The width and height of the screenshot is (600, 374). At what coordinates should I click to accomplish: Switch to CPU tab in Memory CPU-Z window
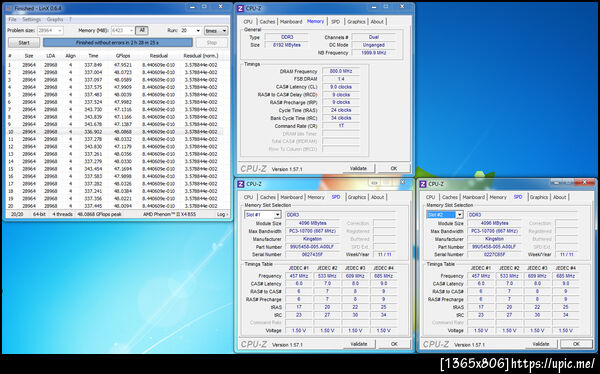[248, 22]
